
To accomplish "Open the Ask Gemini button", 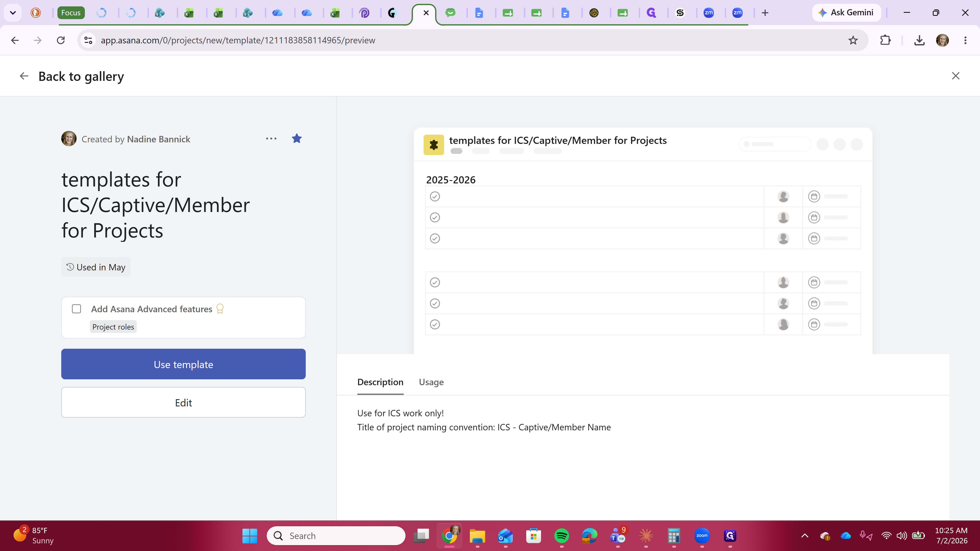I will [847, 12].
